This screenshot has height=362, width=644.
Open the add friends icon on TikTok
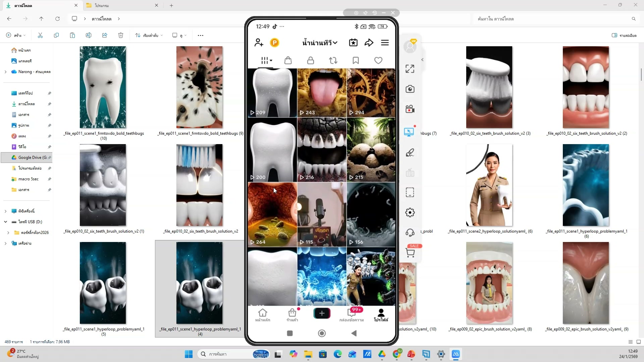258,43
